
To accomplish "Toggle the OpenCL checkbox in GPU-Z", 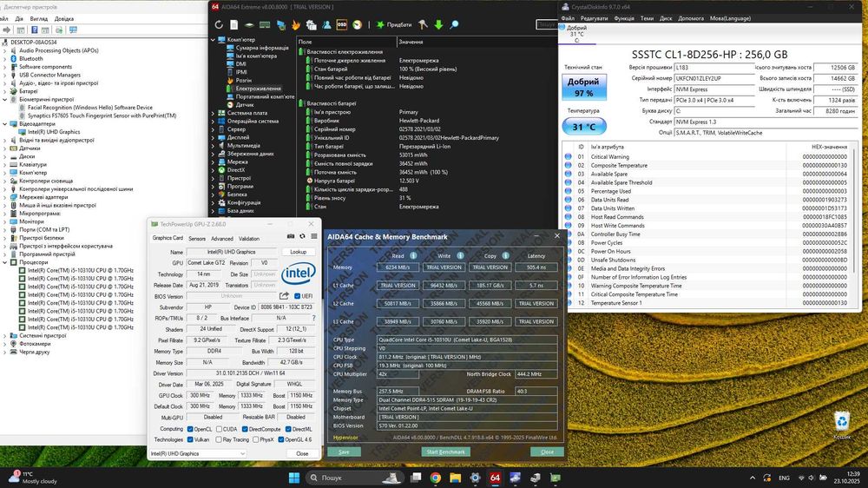I will pos(190,429).
